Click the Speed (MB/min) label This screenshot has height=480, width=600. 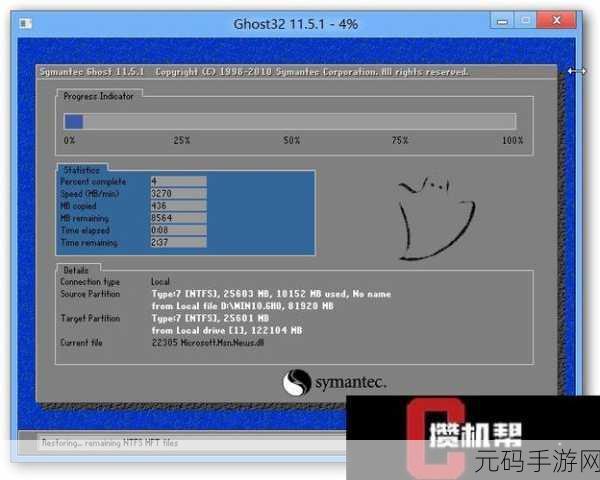click(90, 194)
